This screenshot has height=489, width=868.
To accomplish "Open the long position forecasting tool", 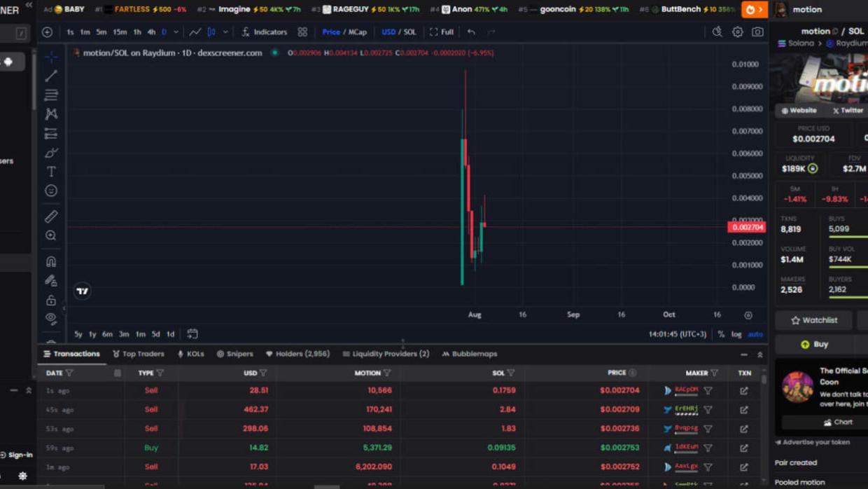I will click(51, 133).
